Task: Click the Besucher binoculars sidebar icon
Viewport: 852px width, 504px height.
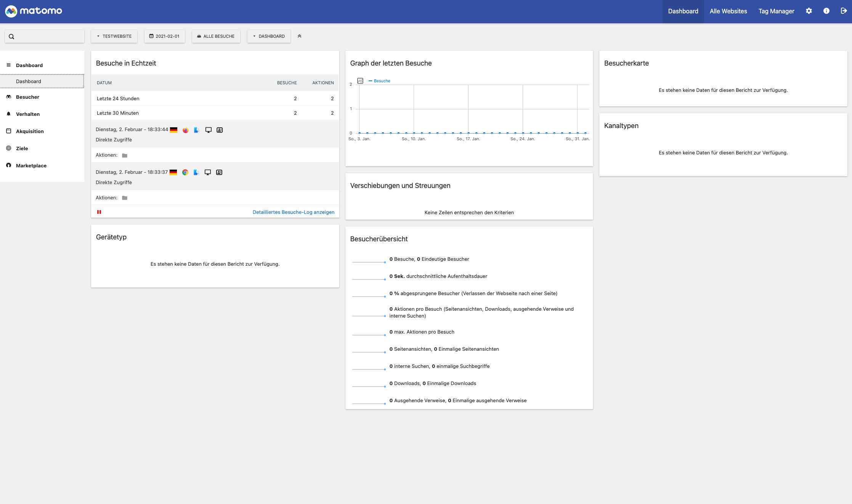Action: tap(8, 97)
